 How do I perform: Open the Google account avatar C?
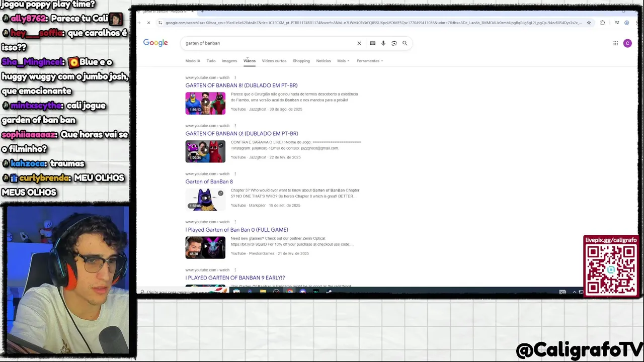pos(627,43)
